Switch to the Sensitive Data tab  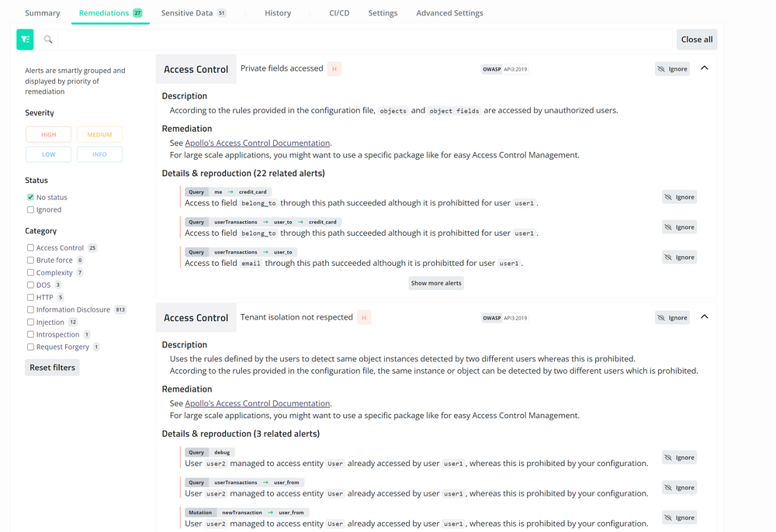(185, 12)
